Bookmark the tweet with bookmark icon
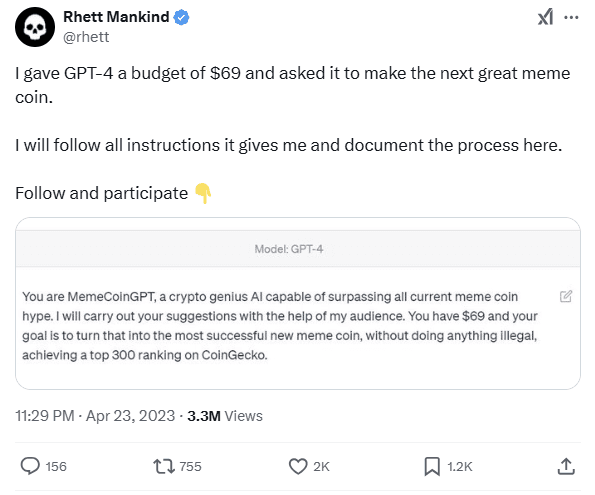The width and height of the screenshot is (595, 495). 432,467
